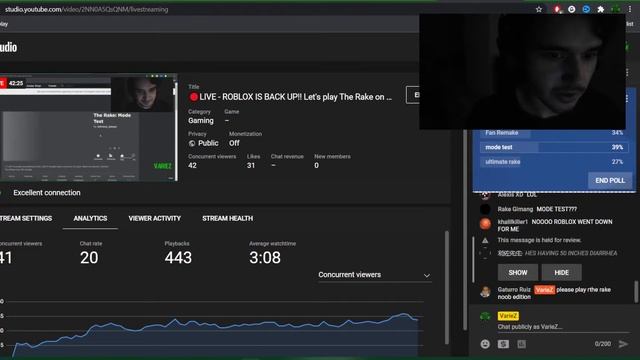640x360 pixels.
Task: Click the mode test poll result bar
Action: click(x=554, y=147)
